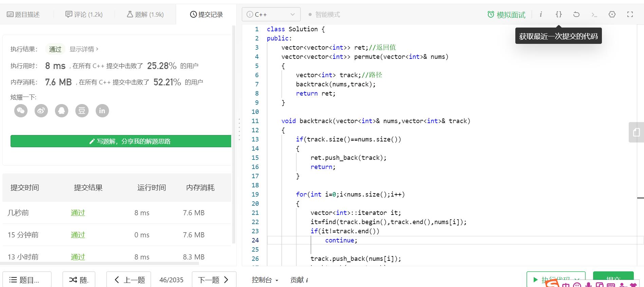Share result via LinkedIn icon
644x287 pixels.
(102, 111)
